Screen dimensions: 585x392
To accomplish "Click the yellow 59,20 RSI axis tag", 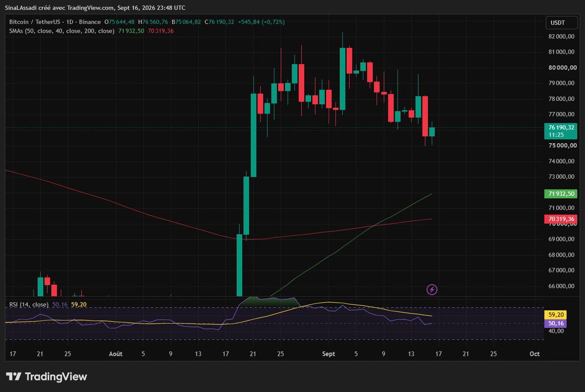I will (557, 315).
